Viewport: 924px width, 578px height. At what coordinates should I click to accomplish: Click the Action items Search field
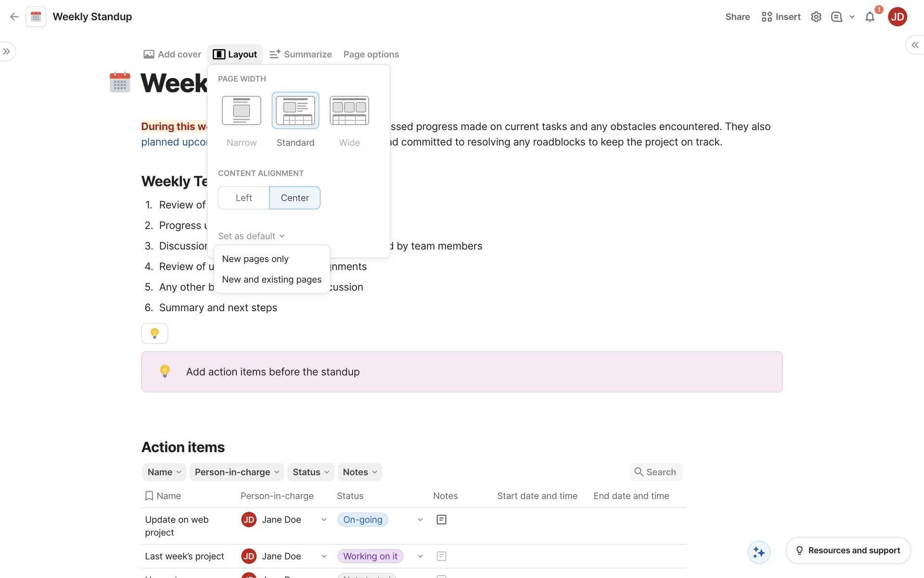pos(656,472)
